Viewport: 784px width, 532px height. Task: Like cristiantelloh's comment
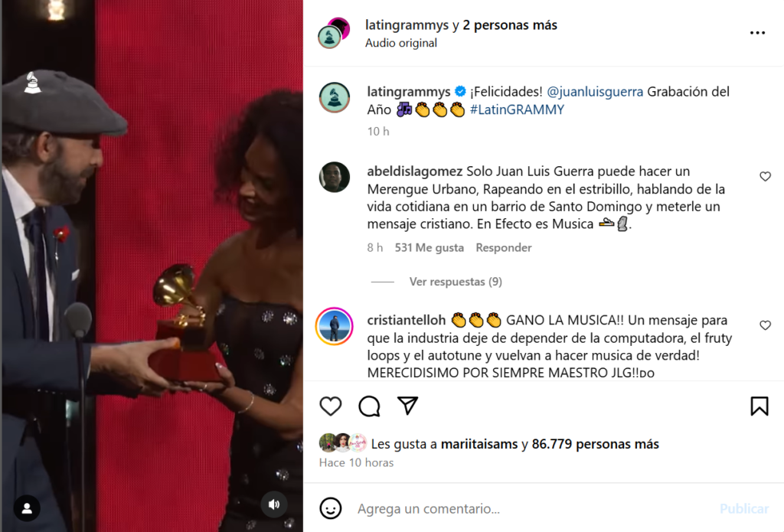click(x=765, y=325)
